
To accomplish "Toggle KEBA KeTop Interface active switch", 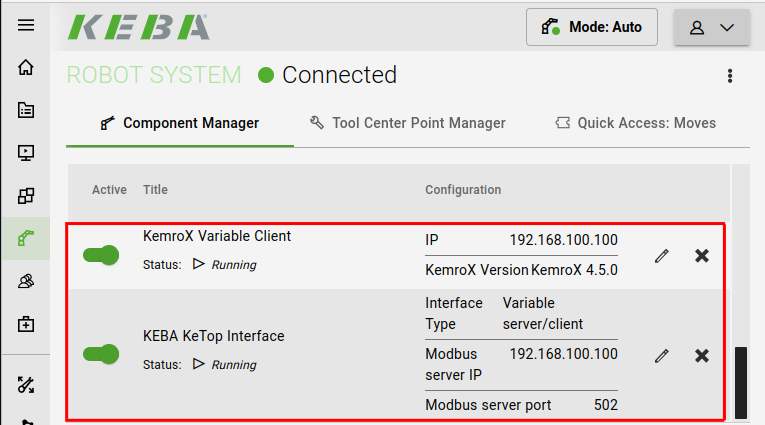I will point(101,354).
